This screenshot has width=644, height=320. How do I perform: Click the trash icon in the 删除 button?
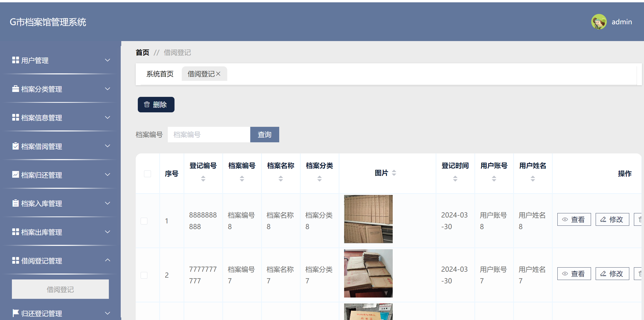(147, 104)
